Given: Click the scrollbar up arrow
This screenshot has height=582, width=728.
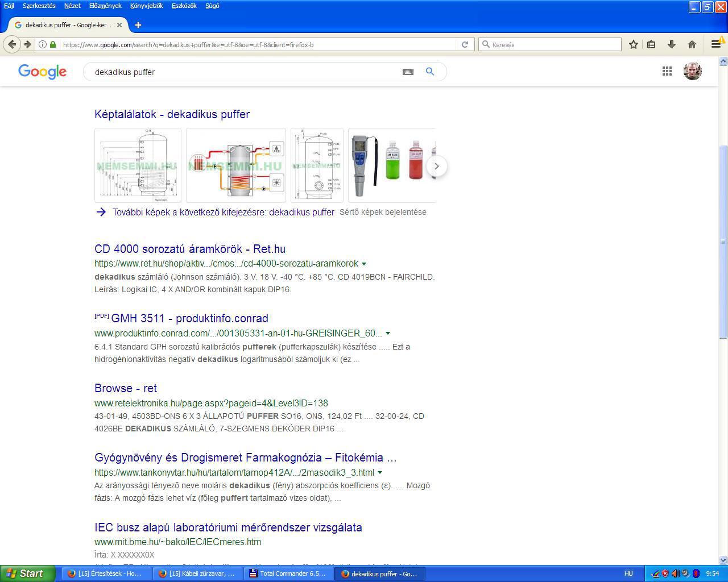Looking at the screenshot, I should point(723,61).
